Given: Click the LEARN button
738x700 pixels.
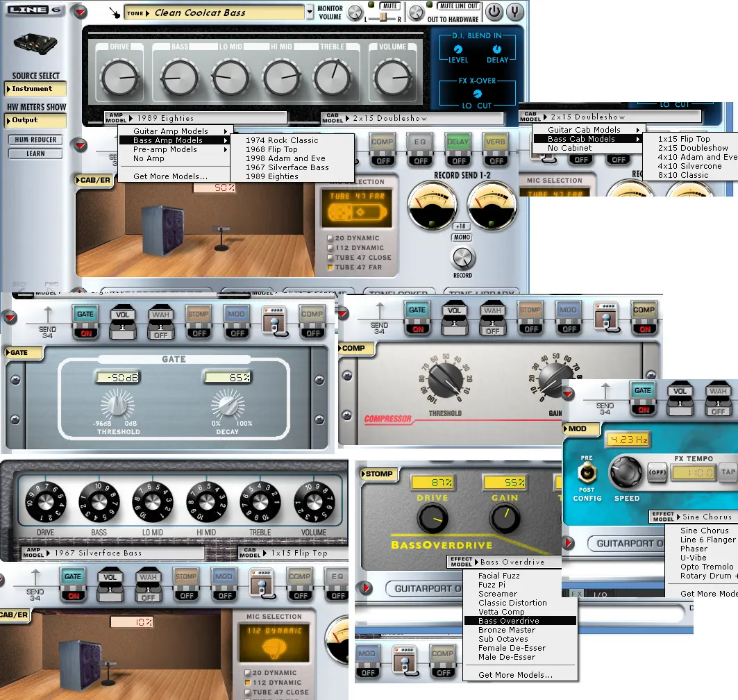Looking at the screenshot, I should pos(35,153).
